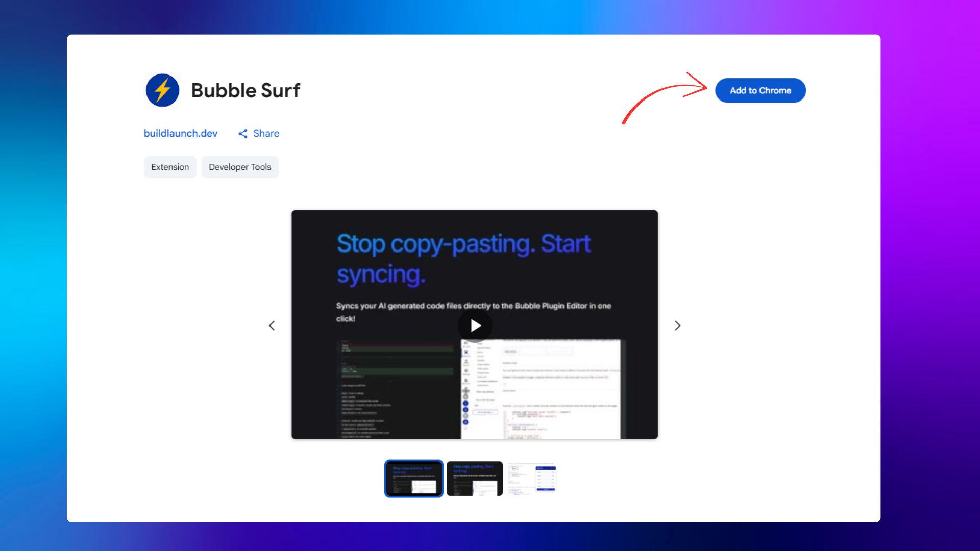Click the Bubble Surf lightning bolt logo
This screenshot has height=551, width=980.
162,90
